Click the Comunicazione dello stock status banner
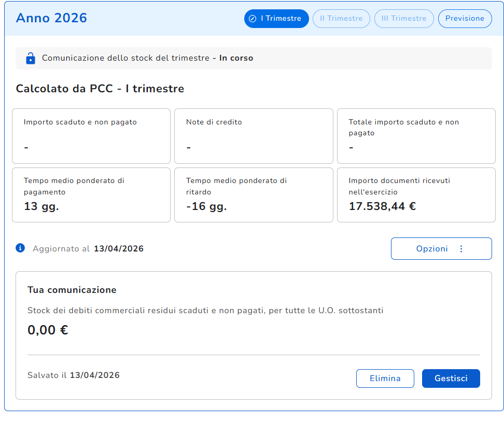The width and height of the screenshot is (504, 421). pyautogui.click(x=254, y=58)
